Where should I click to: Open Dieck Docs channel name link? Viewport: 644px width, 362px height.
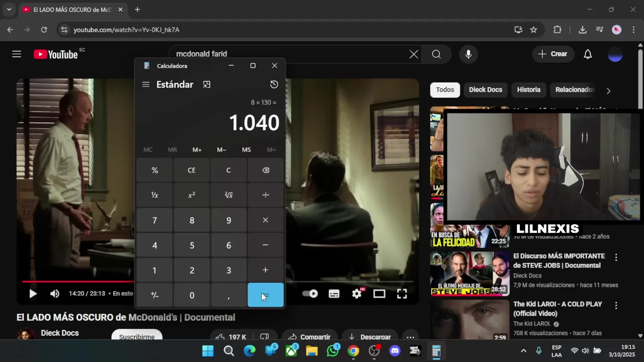click(59, 333)
